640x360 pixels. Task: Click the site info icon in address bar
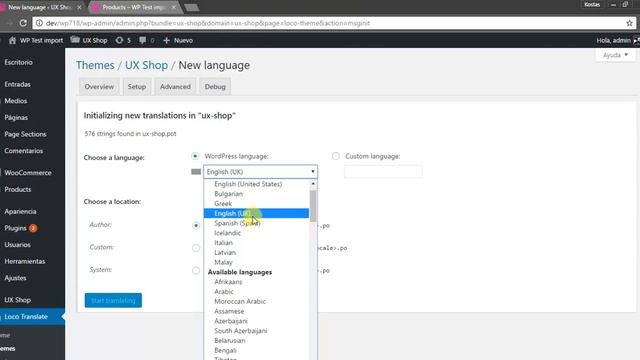coord(39,23)
